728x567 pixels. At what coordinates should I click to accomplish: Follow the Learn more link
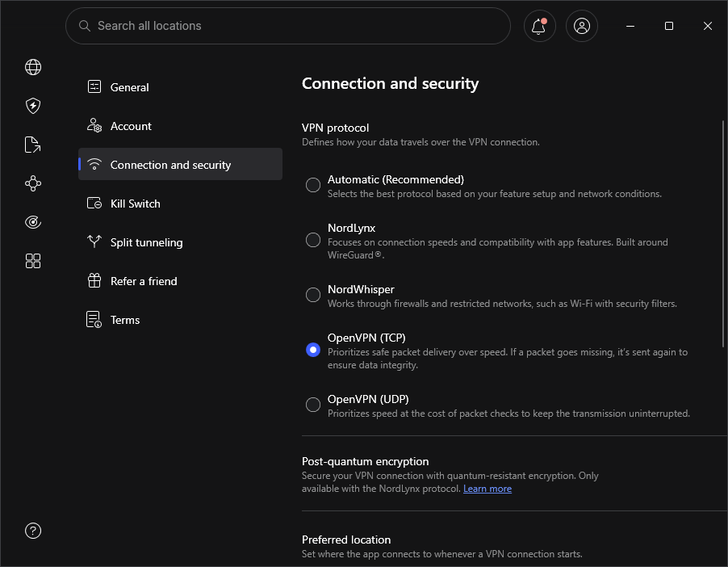(x=487, y=489)
